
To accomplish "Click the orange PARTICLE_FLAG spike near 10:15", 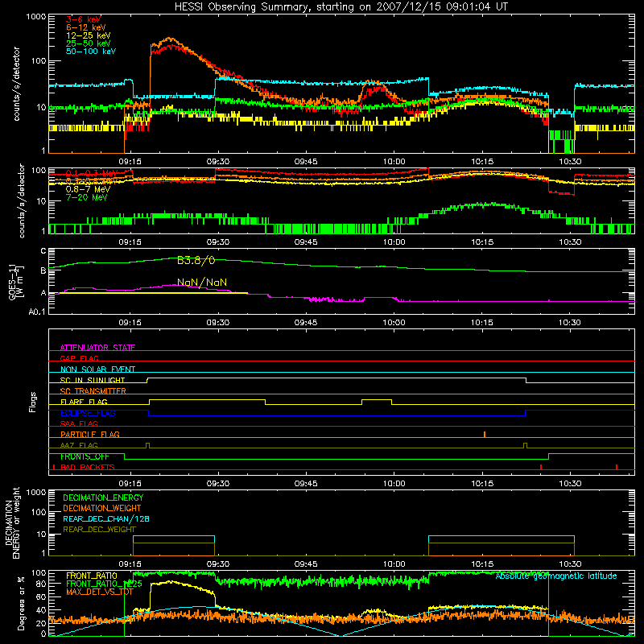I will click(485, 435).
